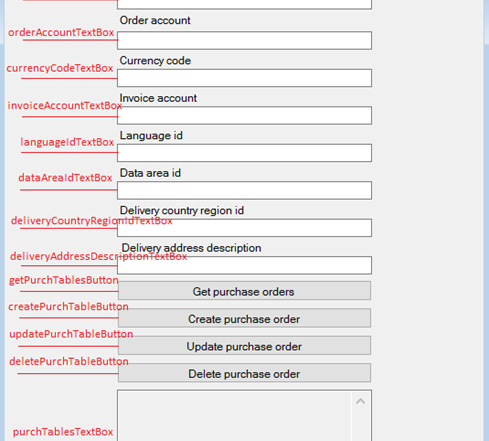Click the Language id label
Screen dimensions: 489x441
tap(151, 136)
